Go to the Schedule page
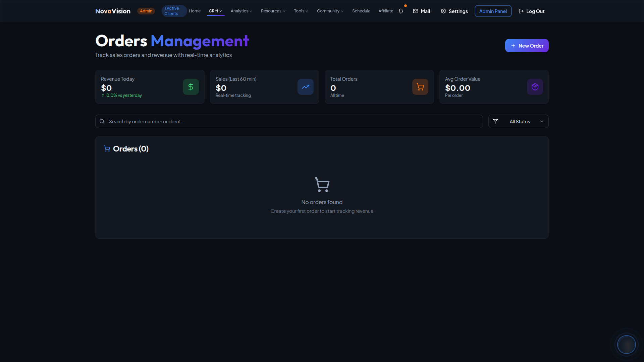Image resolution: width=644 pixels, height=362 pixels. coord(361,11)
